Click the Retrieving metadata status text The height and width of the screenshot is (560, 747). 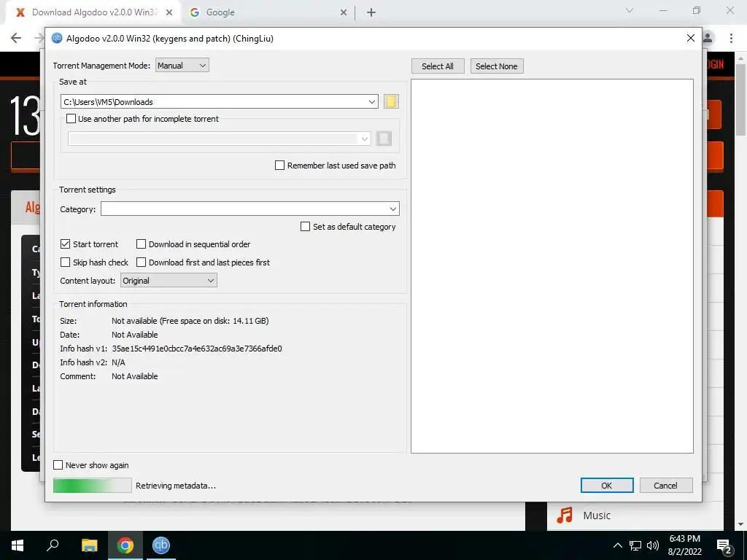[x=175, y=486]
